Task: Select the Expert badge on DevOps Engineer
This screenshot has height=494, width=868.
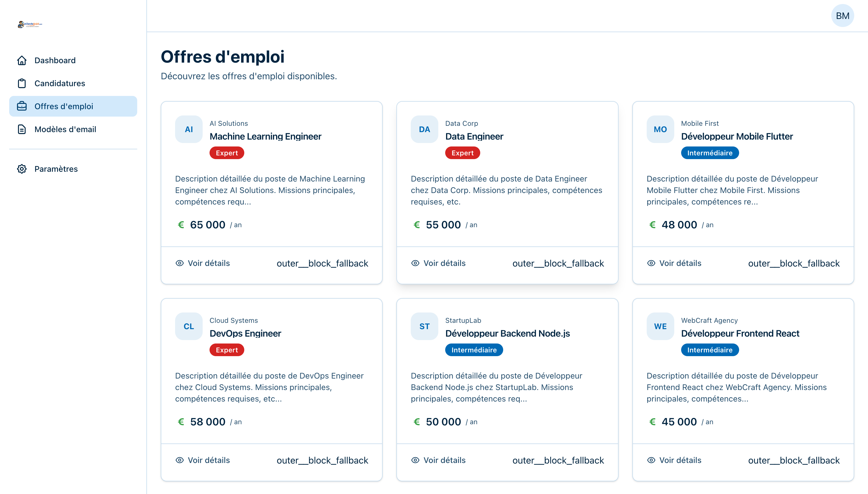Action: [226, 350]
